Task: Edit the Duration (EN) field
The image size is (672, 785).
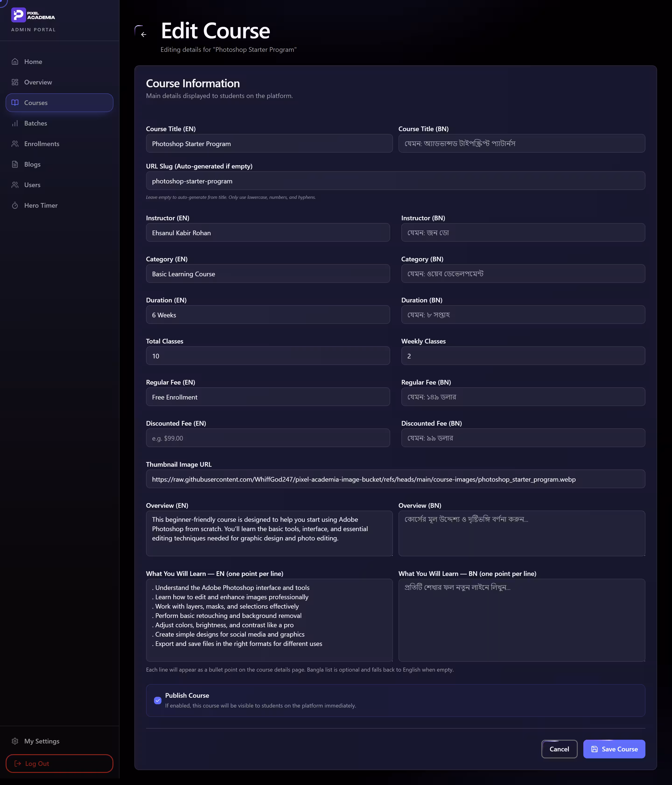Action: point(268,315)
